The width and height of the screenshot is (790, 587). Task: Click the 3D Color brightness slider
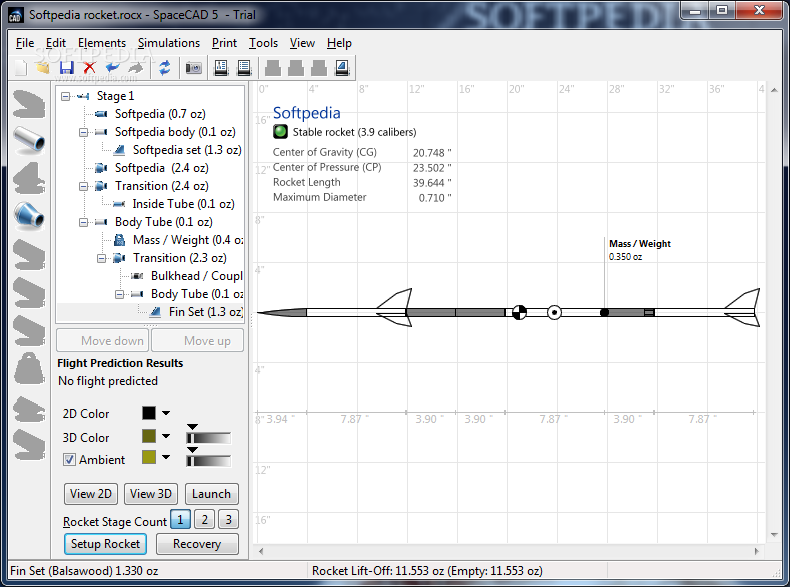point(209,438)
